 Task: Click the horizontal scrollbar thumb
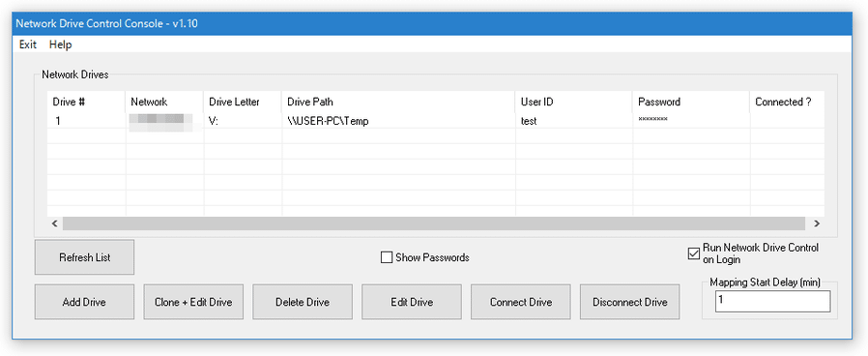(433, 223)
